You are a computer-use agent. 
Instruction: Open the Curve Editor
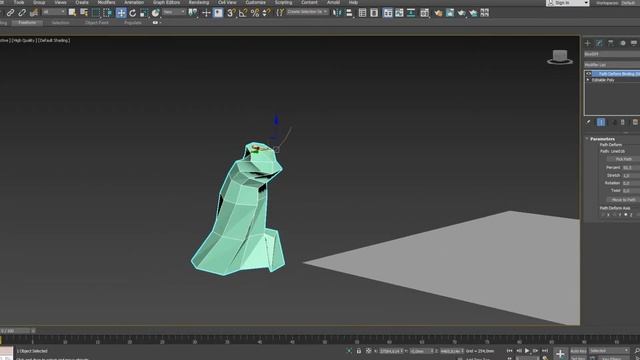(x=399, y=13)
